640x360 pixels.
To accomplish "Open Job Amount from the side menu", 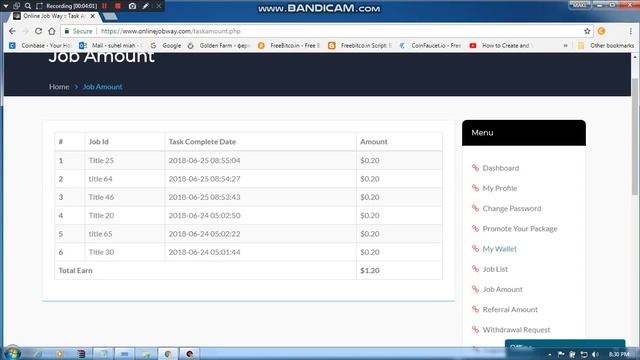I will click(502, 289).
